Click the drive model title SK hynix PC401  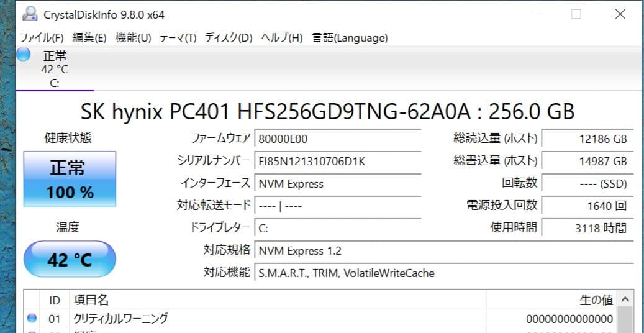[327, 112]
